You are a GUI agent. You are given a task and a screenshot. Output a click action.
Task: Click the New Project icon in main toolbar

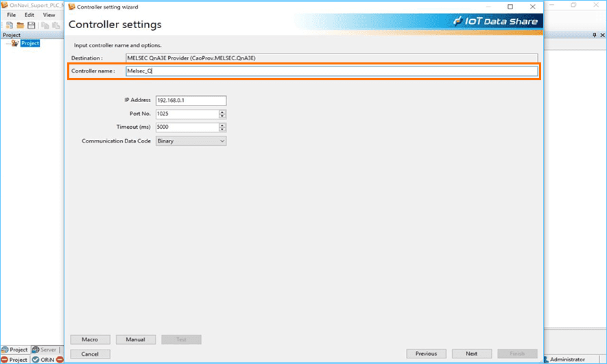(10, 25)
